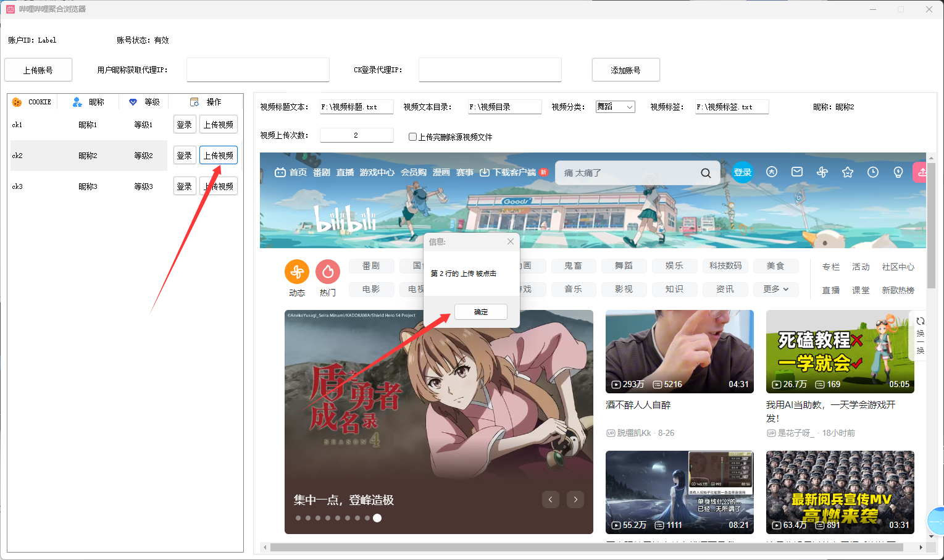Click the 视频上传次数 input field

[356, 135]
